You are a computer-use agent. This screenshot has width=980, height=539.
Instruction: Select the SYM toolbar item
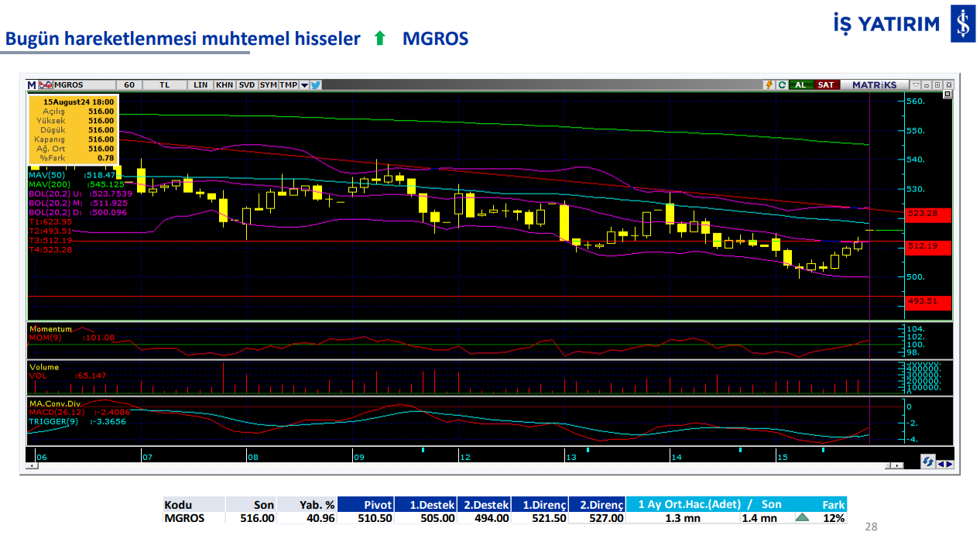269,84
